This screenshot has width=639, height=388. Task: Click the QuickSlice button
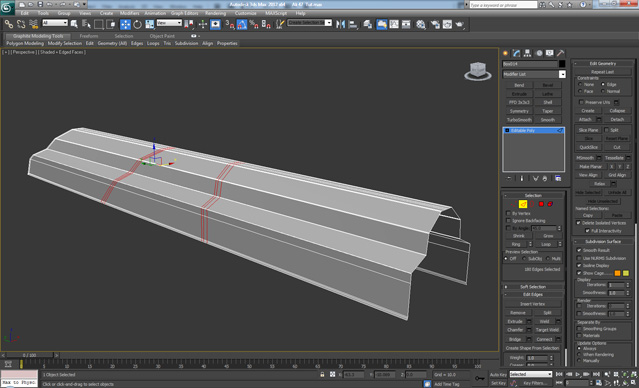point(588,148)
